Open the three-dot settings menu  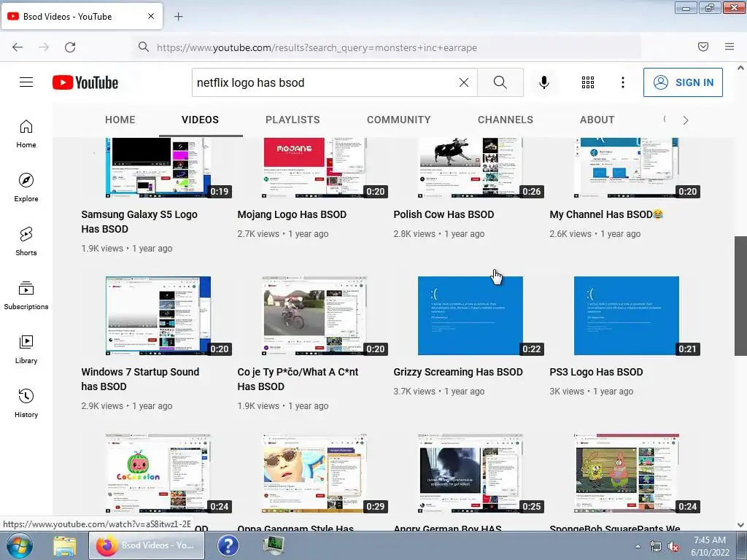pyautogui.click(x=623, y=82)
